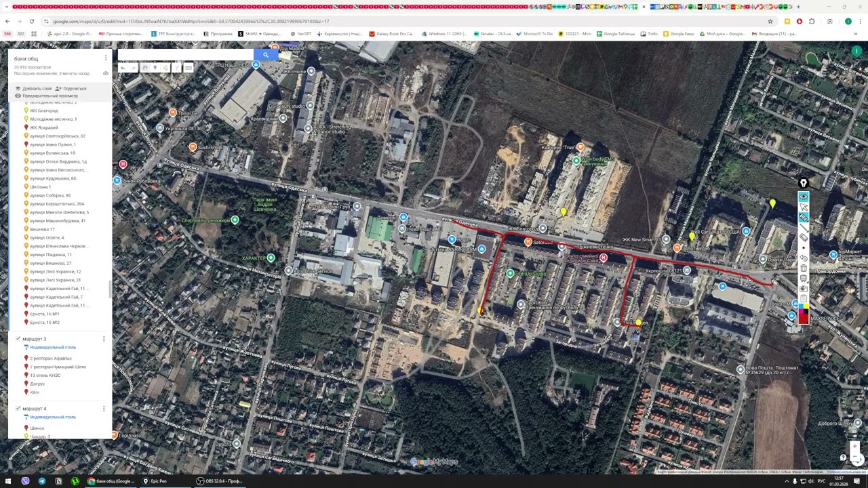Select the measure distance ruler tool

pos(189,68)
